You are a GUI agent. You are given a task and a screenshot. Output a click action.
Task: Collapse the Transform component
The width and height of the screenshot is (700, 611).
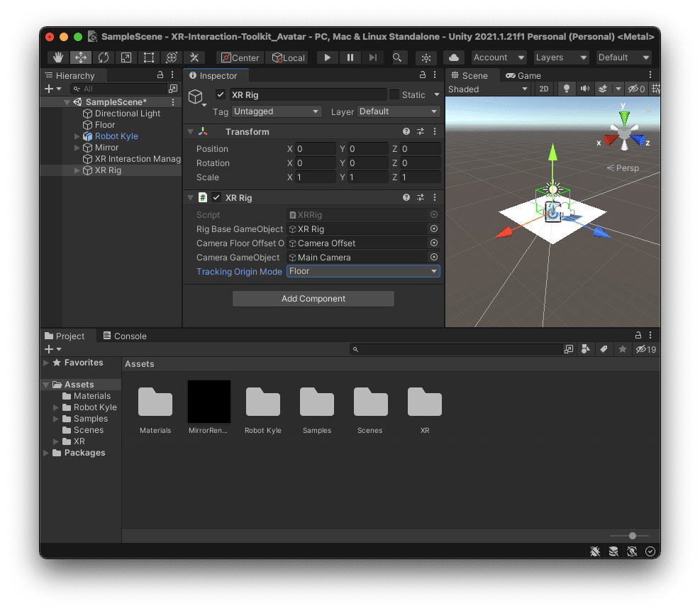[x=191, y=131]
